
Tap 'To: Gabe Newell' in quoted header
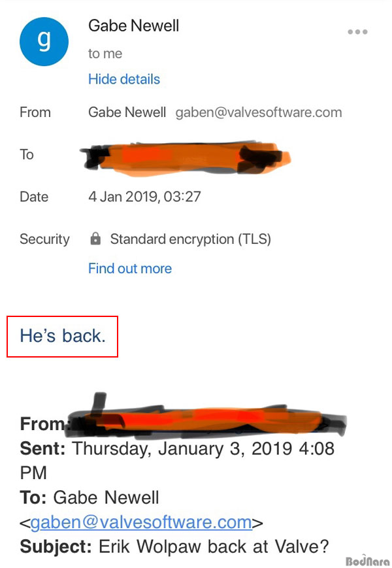[x=90, y=497]
